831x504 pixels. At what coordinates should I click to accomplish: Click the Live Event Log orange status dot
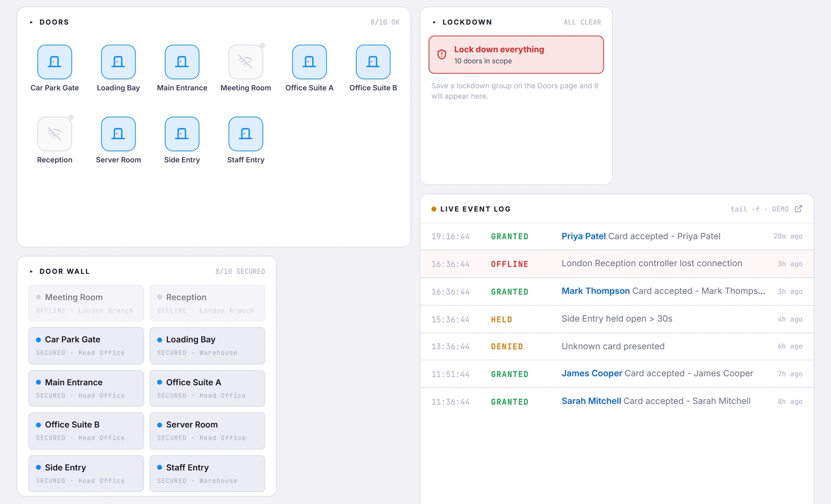pyautogui.click(x=434, y=209)
